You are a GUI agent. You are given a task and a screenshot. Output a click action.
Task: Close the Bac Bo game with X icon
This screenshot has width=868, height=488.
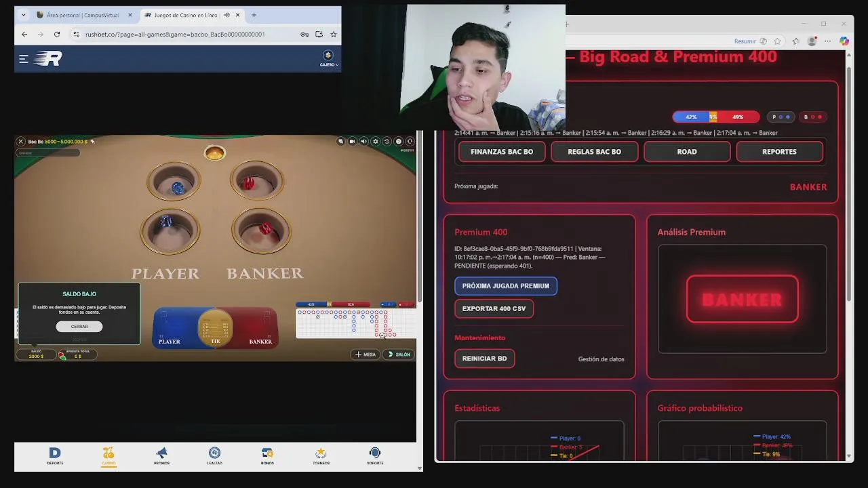tap(20, 141)
